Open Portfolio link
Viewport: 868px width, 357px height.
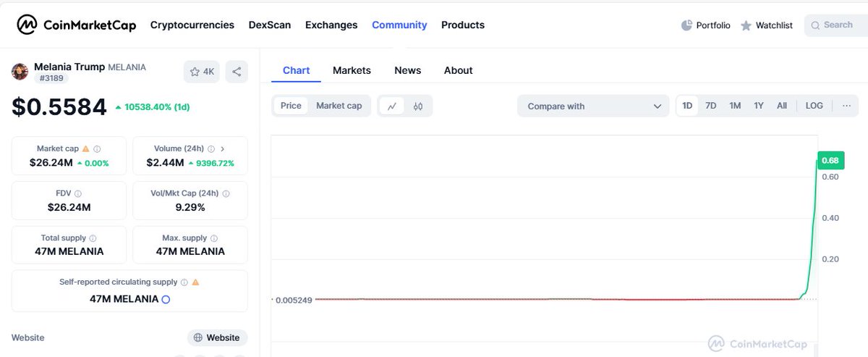coord(706,25)
